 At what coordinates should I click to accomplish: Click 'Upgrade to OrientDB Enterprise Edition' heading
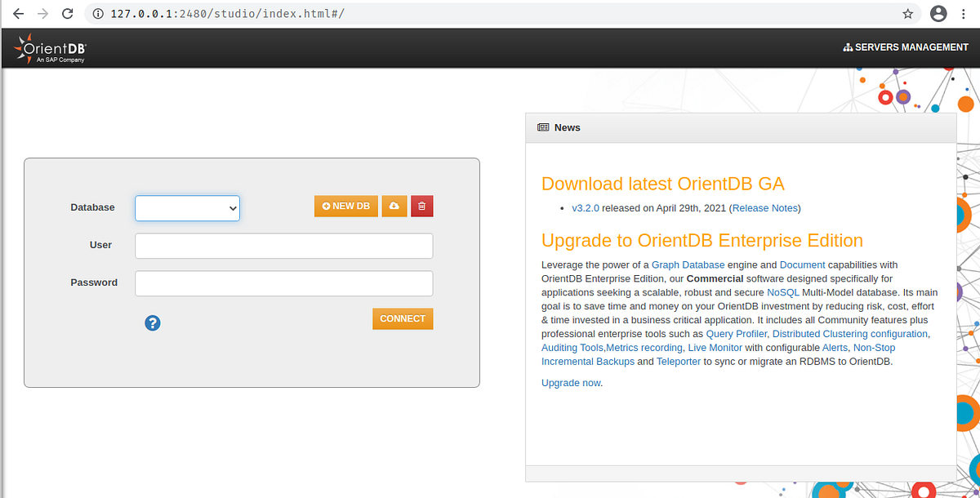click(x=702, y=241)
